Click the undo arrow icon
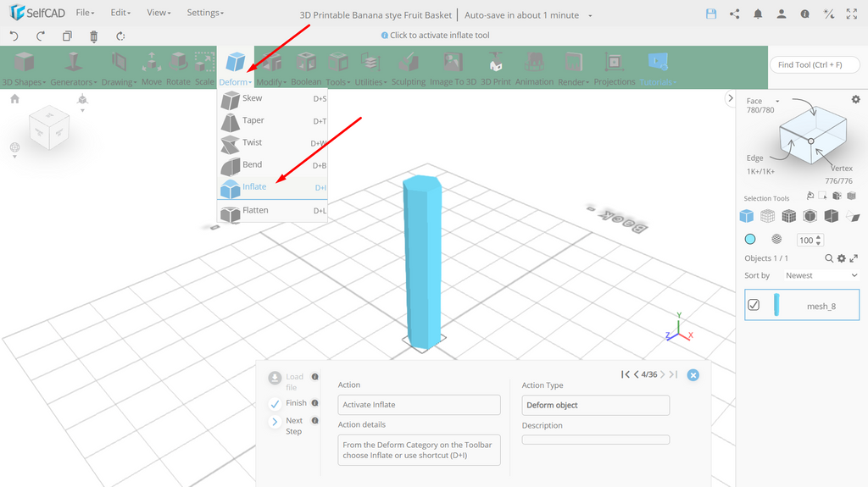The height and width of the screenshot is (487, 868). [x=14, y=36]
